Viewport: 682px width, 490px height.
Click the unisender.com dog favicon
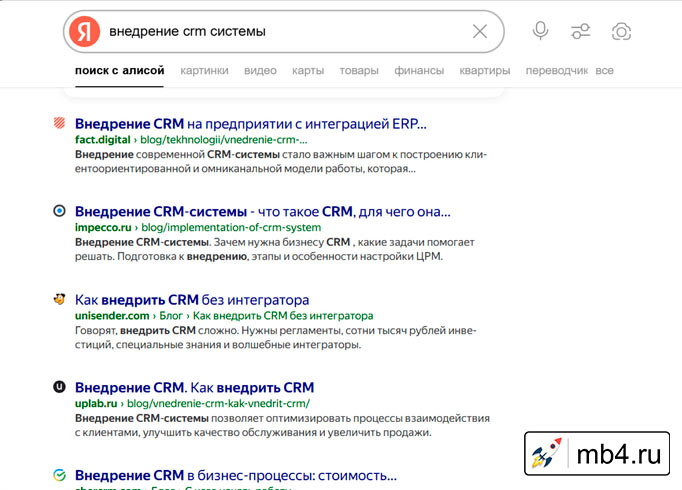pos(60,299)
